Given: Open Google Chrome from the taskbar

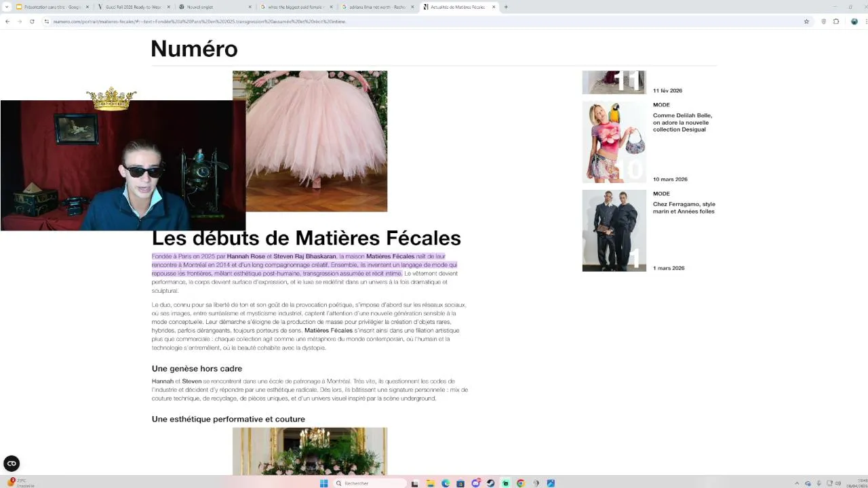Looking at the screenshot, I should 520,483.
